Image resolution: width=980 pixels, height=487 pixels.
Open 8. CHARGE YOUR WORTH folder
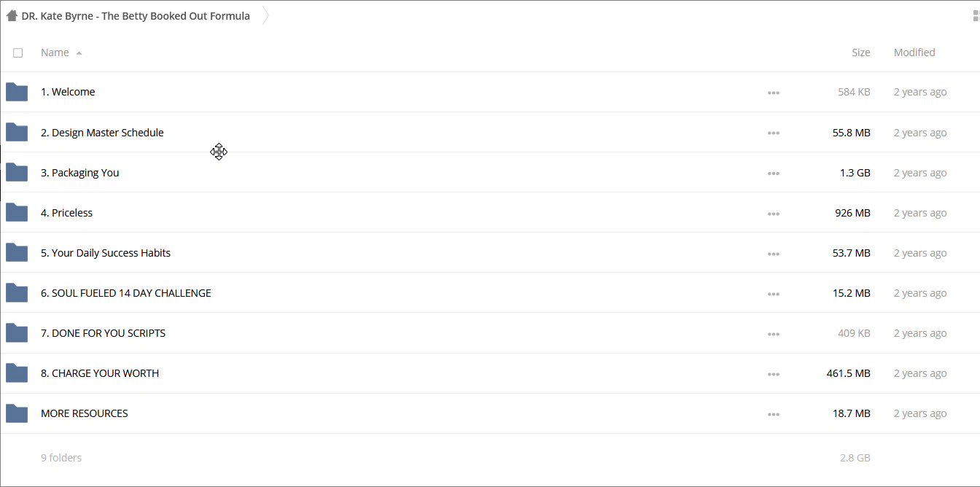[x=100, y=373]
